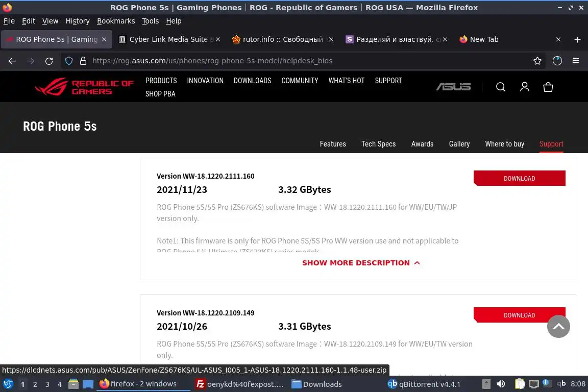Select the Gallery product tab

click(x=459, y=144)
